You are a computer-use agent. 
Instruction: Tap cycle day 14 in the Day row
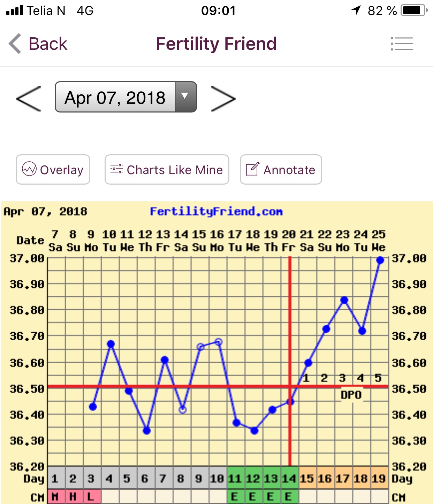(x=289, y=479)
